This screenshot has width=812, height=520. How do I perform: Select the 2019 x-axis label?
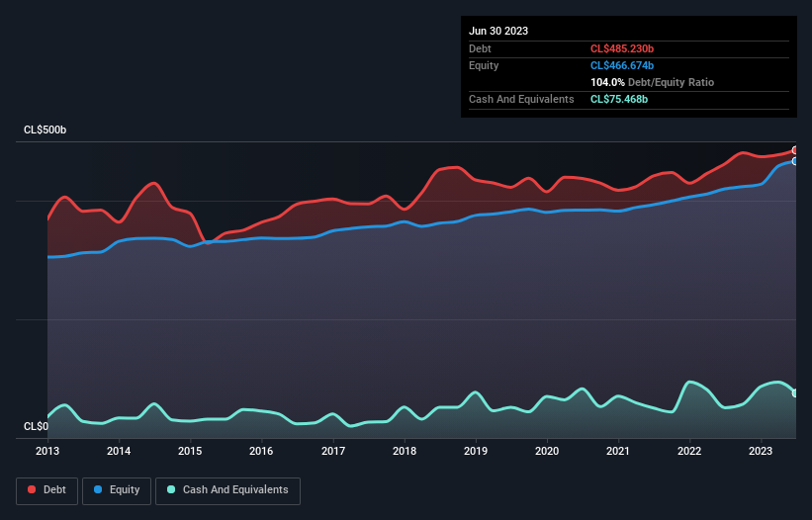[x=476, y=451]
